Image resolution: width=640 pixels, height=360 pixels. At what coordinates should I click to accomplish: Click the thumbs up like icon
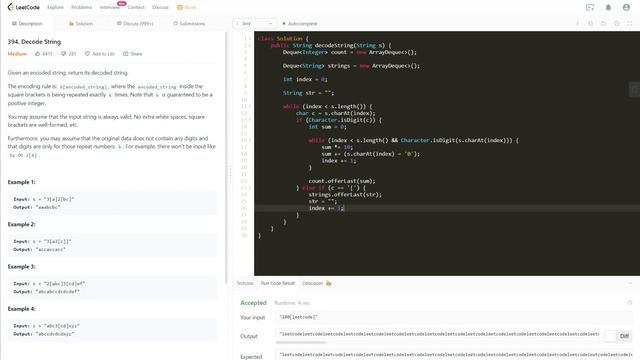tap(38, 53)
